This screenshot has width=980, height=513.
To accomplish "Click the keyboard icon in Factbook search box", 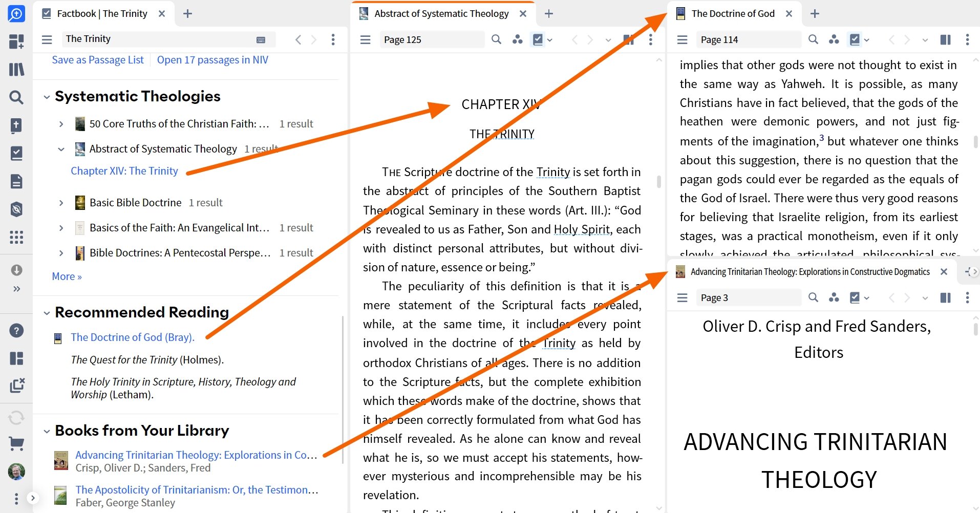I will [261, 39].
